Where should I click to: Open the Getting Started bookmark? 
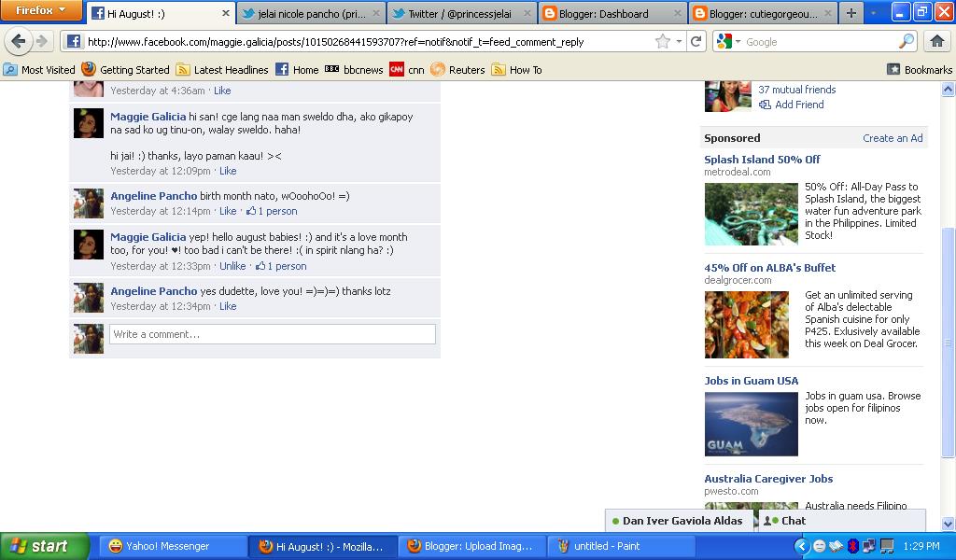(x=126, y=69)
